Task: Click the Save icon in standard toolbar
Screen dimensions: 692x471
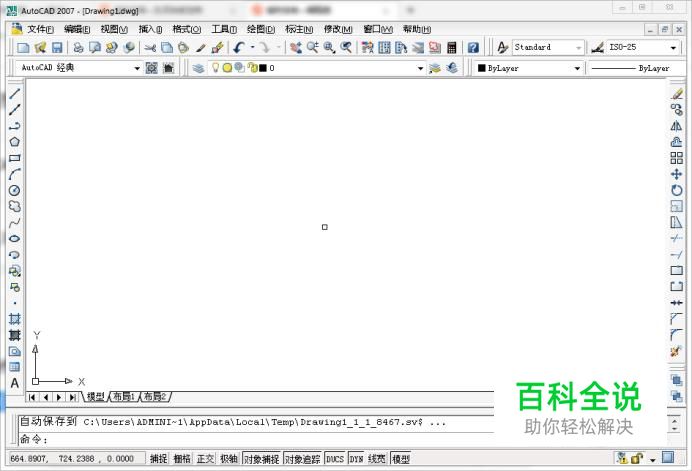Action: tap(57, 47)
